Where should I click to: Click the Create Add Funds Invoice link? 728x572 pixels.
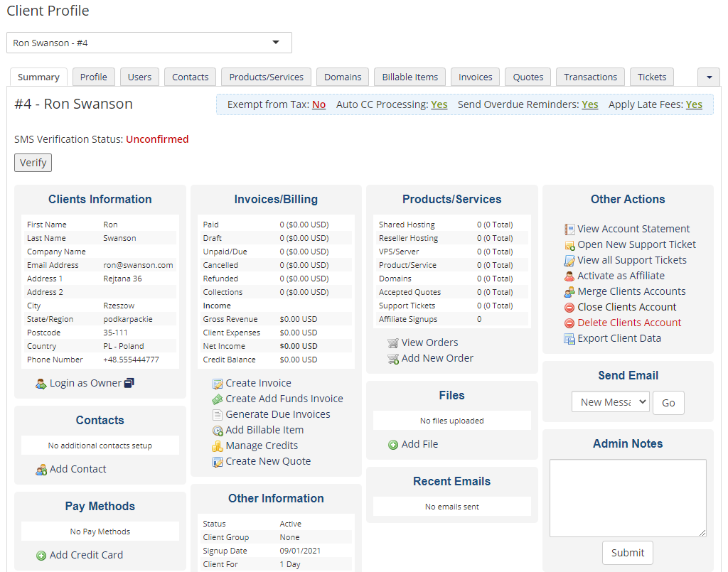click(x=284, y=399)
